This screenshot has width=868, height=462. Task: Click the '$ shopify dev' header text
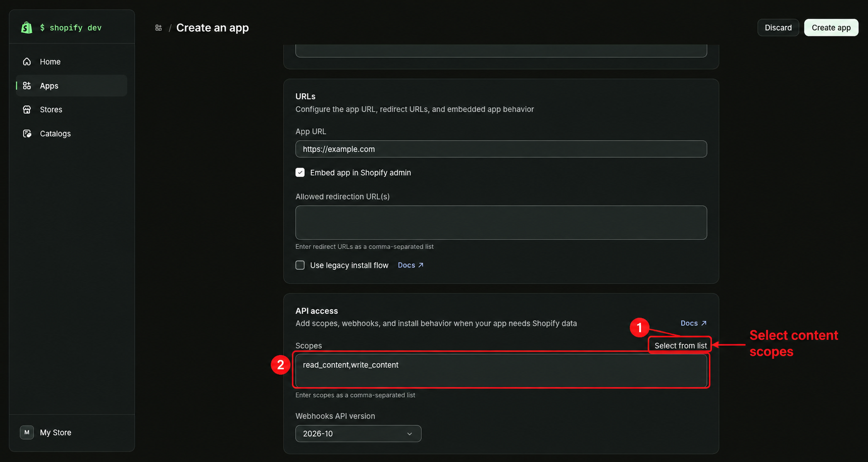[71, 28]
